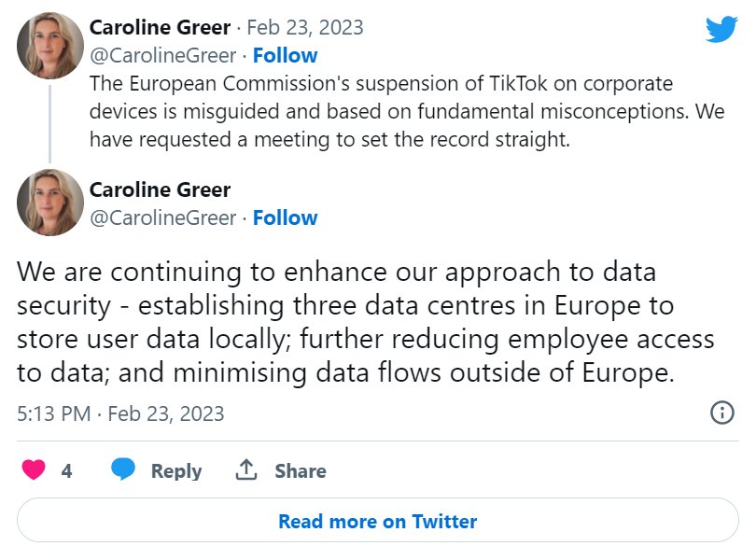Click the Share text label
This screenshot has height=560, width=756.
[x=300, y=471]
